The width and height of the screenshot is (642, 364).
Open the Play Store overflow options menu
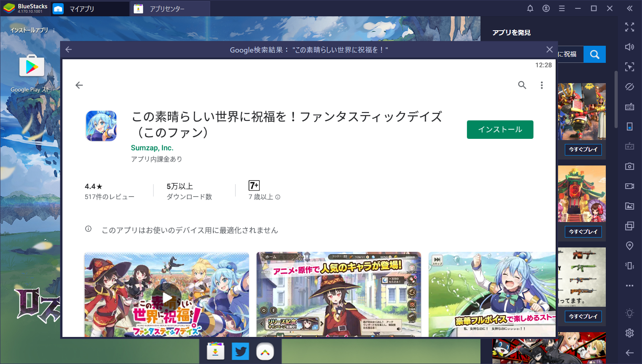[541, 85]
